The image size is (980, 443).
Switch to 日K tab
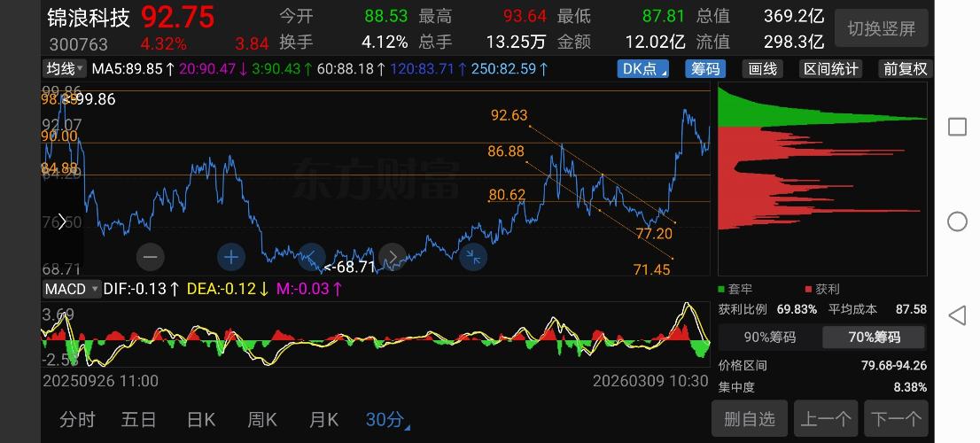tap(201, 420)
